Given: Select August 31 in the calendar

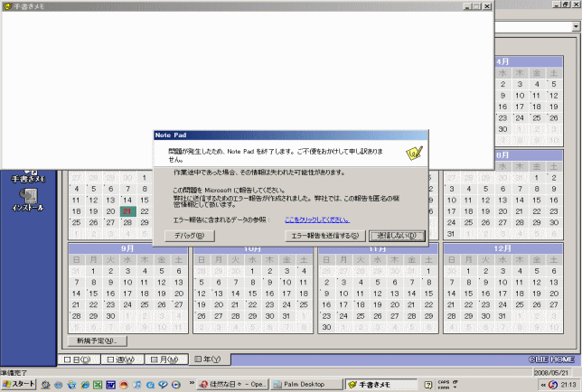Looking at the screenshot, I should coord(451,234).
